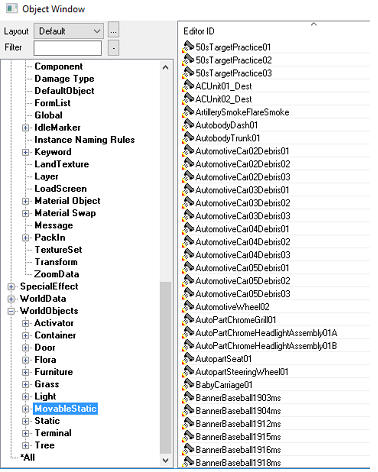Expand the IdleMarker tree node
Image resolution: width=378 pixels, height=472 pixels.
(25, 128)
